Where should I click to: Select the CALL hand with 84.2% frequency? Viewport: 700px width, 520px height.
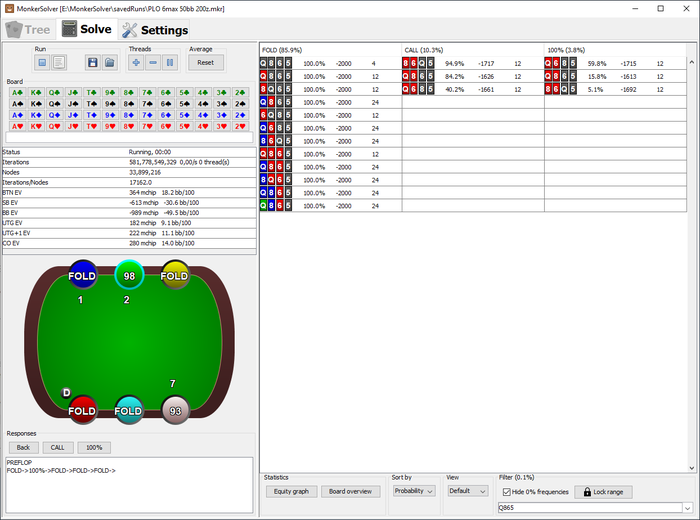coord(473,76)
